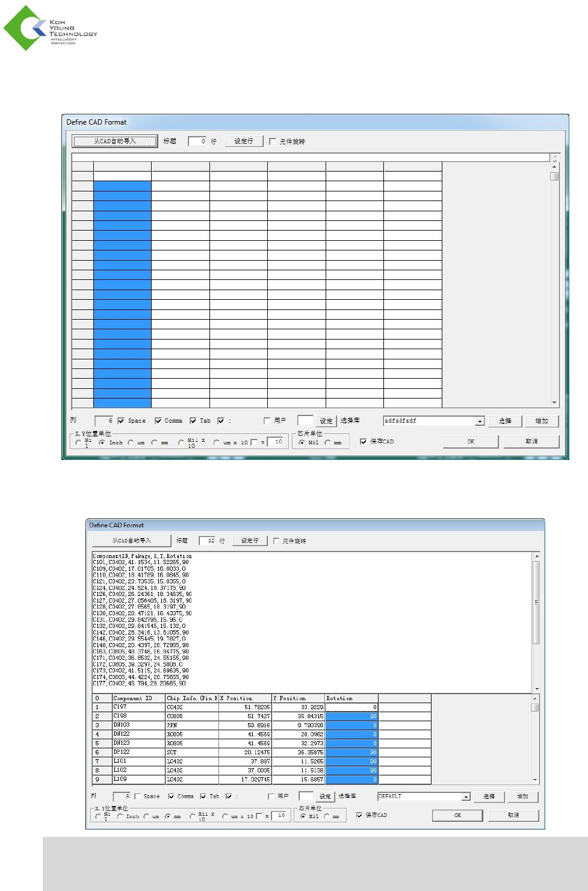588x891 pixels.
Task: Click the CAD text line starting with C177,C0402
Action: click(x=140, y=683)
